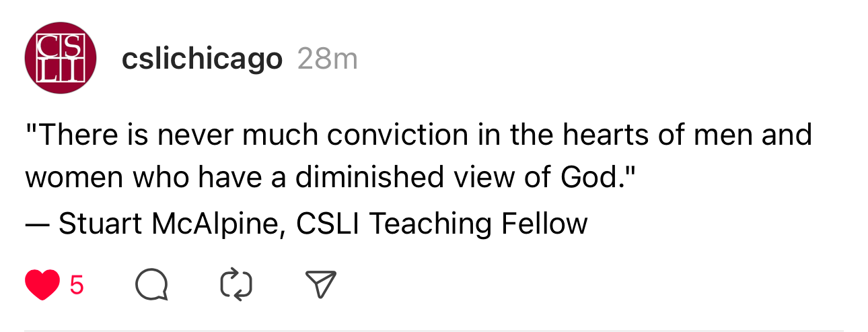The width and height of the screenshot is (868, 332).
Task: Select the line ending 'diminished view of God.'
Action: click(330, 178)
